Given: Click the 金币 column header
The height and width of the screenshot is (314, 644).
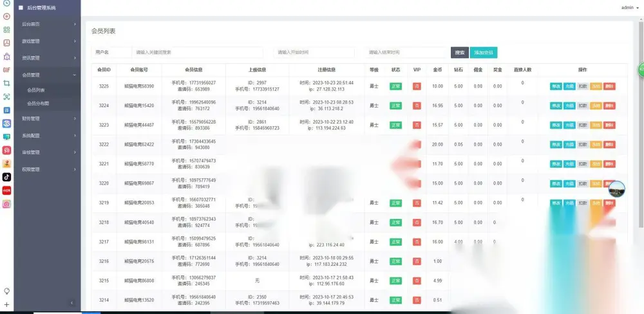Looking at the screenshot, I should point(437,69).
